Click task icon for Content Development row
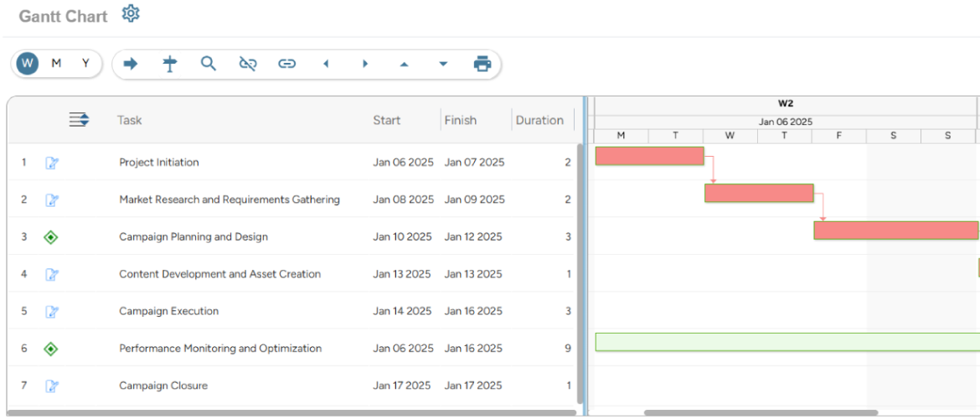 pos(52,275)
